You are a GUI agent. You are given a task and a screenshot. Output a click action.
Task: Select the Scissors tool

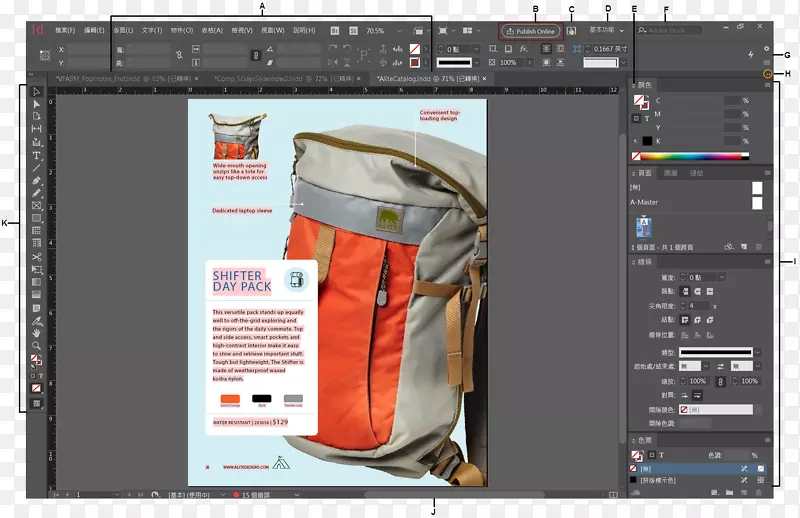pos(36,257)
